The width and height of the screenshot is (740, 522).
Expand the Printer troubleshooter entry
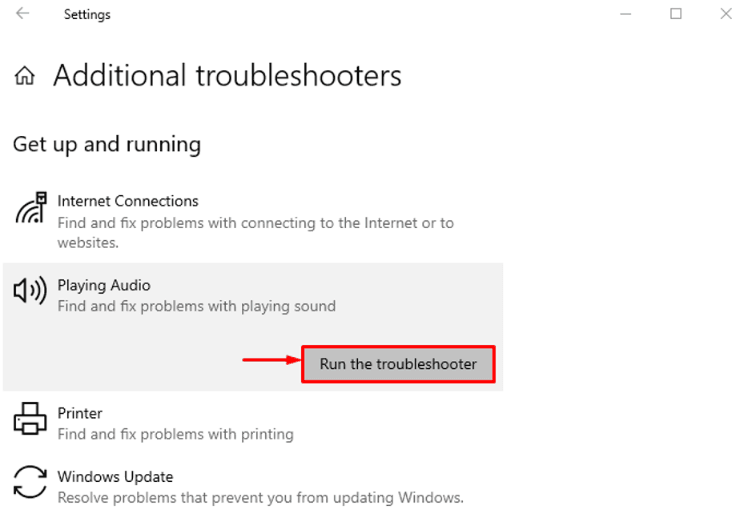(x=80, y=413)
